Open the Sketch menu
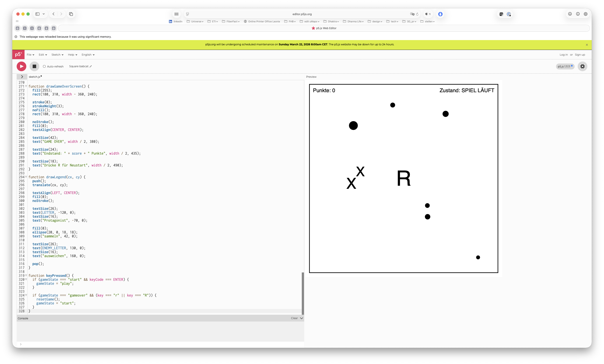Image resolution: width=604 pixels, height=364 pixels. (x=57, y=55)
